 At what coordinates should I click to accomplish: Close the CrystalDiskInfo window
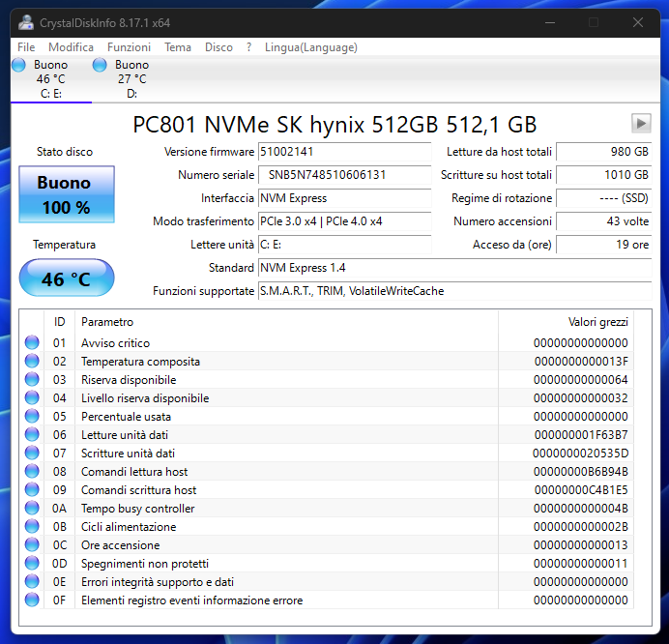(x=638, y=22)
